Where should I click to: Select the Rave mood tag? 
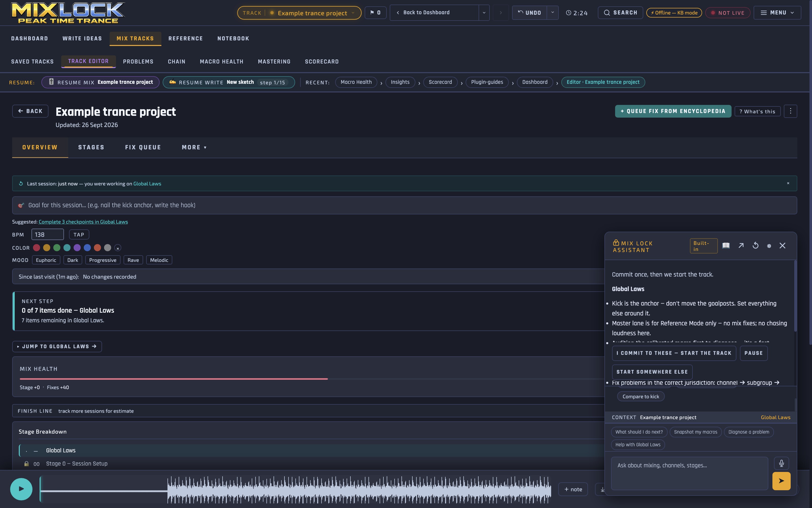coord(133,260)
